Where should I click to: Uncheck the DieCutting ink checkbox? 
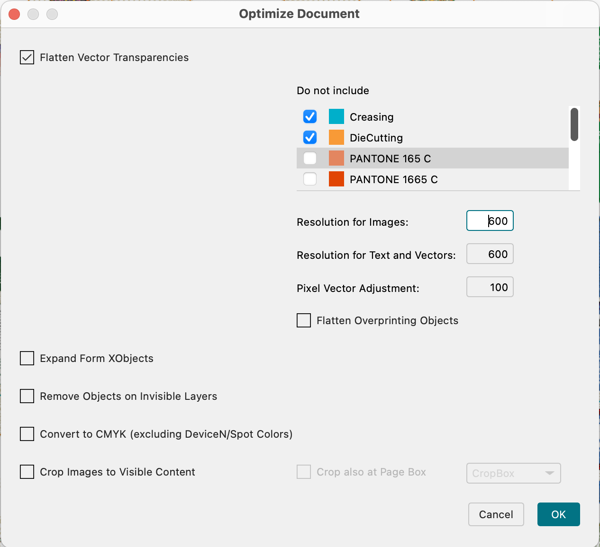(310, 138)
